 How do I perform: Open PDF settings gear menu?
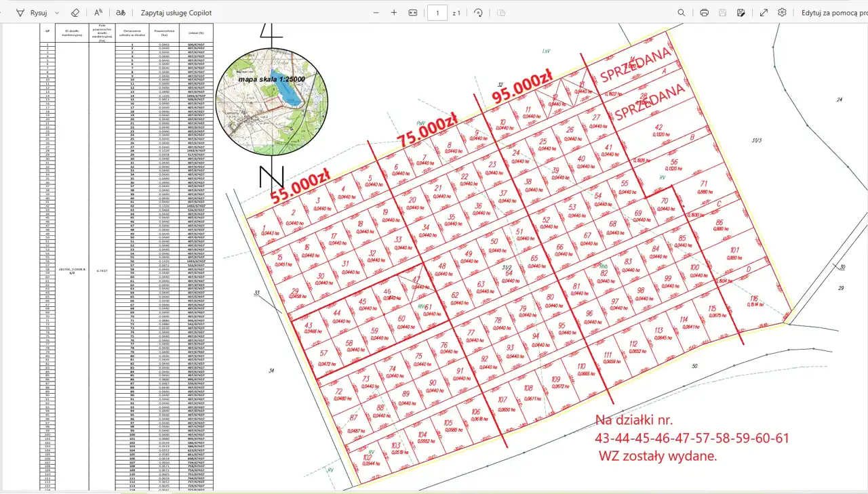783,13
